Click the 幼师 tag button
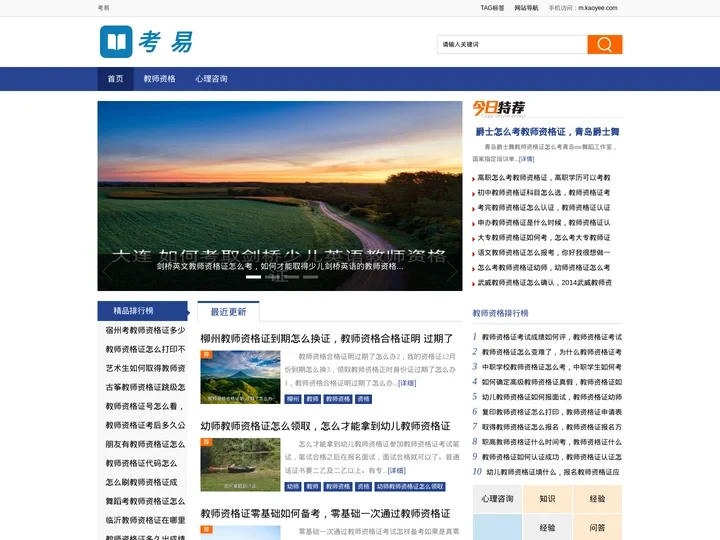Viewport: 720px width, 540px height. (293, 487)
